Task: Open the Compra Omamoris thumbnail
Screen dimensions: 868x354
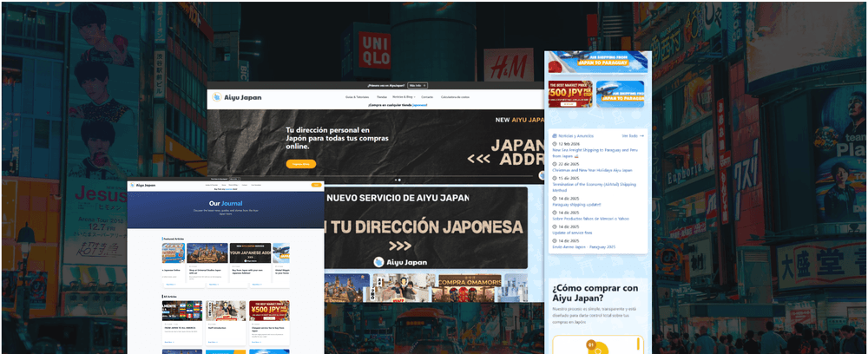Action: (470, 287)
